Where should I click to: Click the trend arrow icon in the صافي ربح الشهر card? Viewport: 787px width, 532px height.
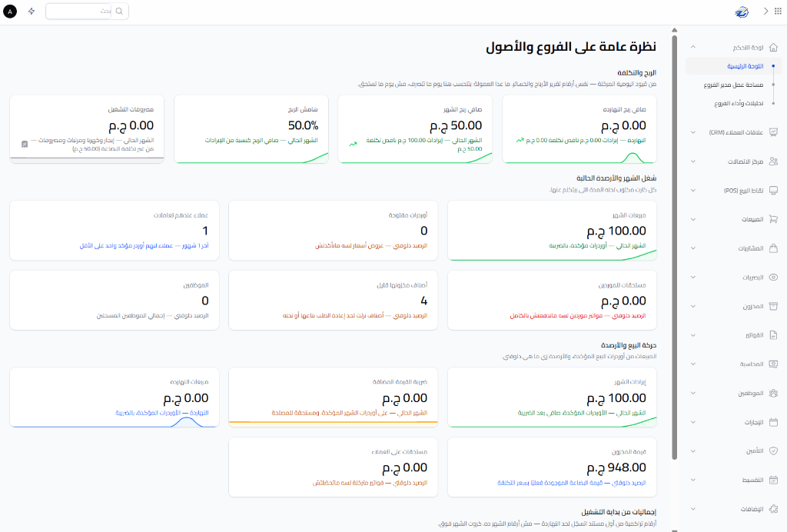353,144
